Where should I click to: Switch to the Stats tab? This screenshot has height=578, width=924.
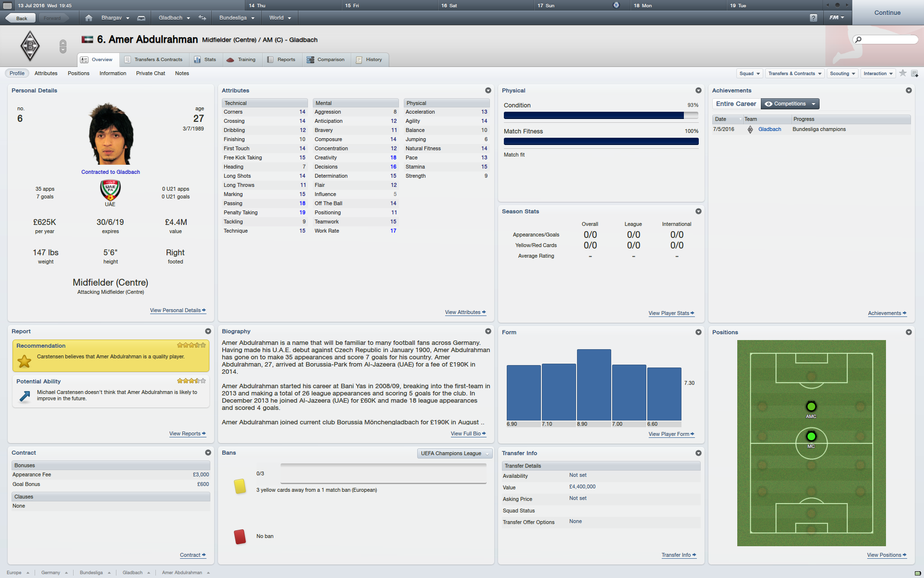tap(205, 60)
